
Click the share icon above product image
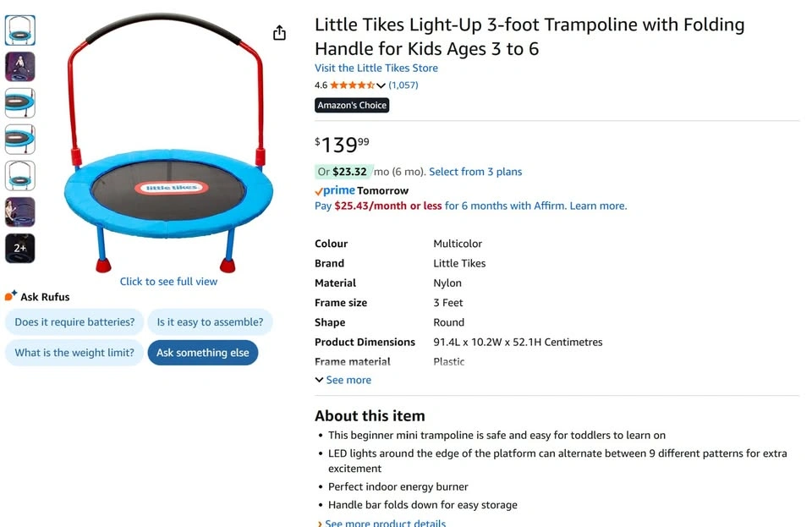pyautogui.click(x=279, y=33)
